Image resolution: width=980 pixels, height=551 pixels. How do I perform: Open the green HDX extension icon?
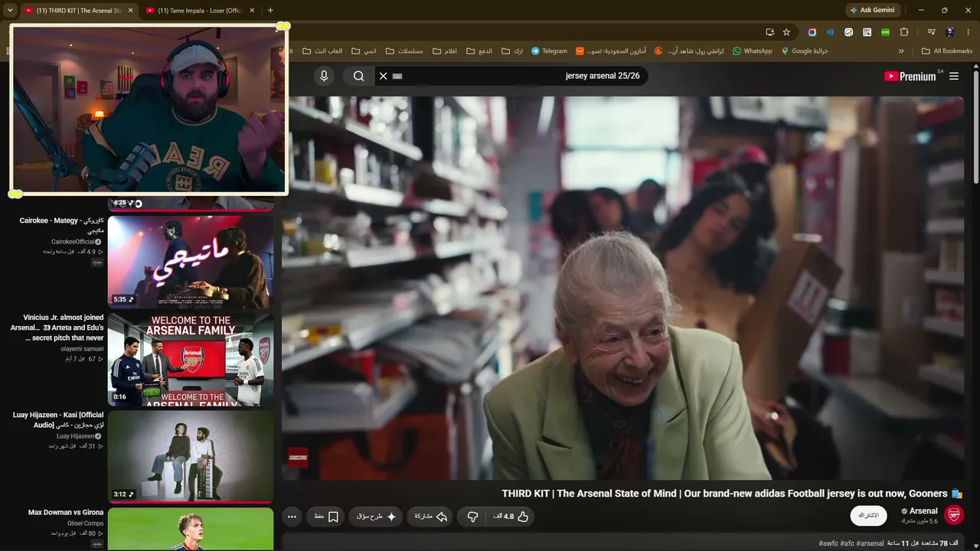click(886, 32)
